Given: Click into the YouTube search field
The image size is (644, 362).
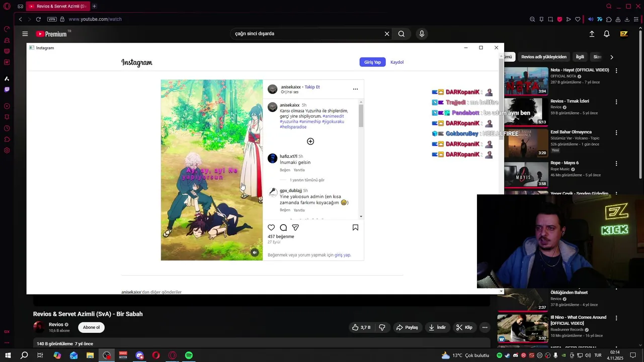Looking at the screenshot, I should click(x=307, y=34).
